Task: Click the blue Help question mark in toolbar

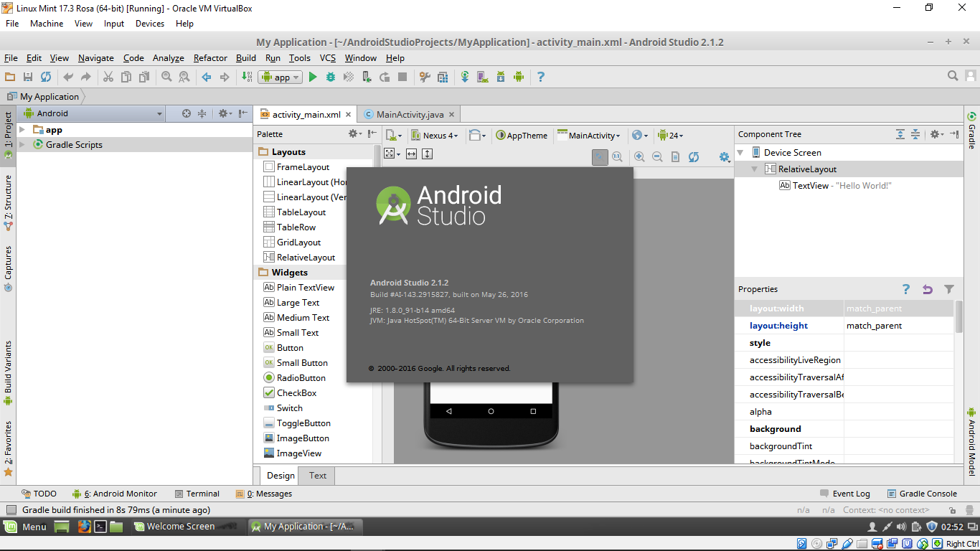Action: coord(541,77)
